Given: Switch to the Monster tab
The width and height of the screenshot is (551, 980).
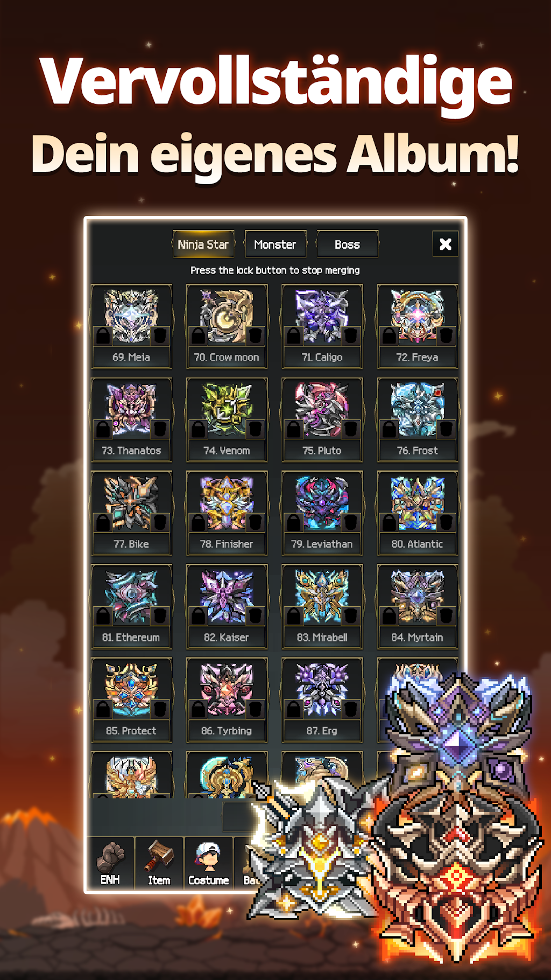Looking at the screenshot, I should [x=275, y=244].
